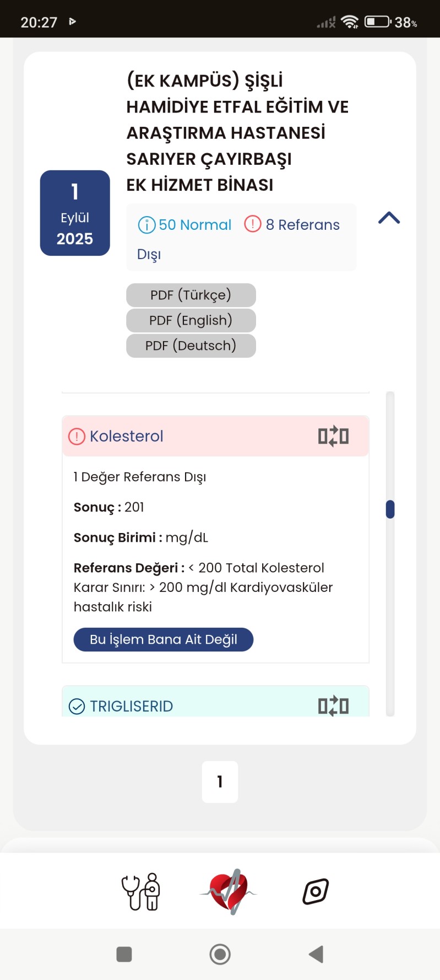Select page 1 in pagination

pos(220,782)
